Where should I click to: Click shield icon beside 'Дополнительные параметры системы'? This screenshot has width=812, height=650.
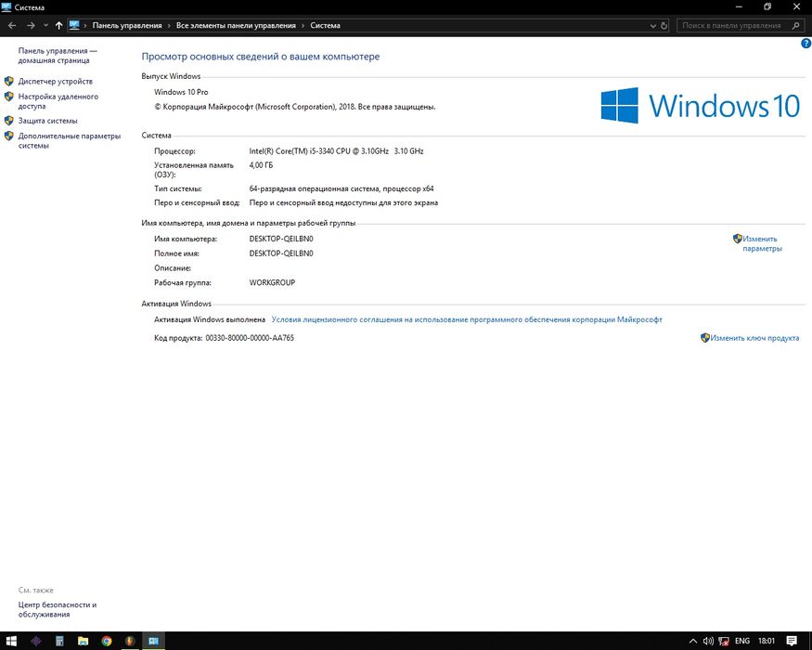8,136
